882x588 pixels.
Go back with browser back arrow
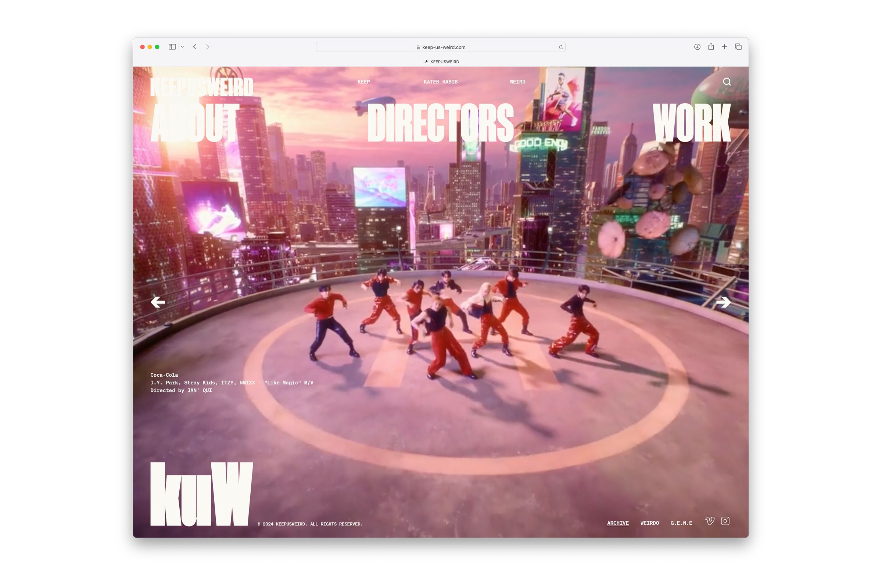[x=195, y=47]
